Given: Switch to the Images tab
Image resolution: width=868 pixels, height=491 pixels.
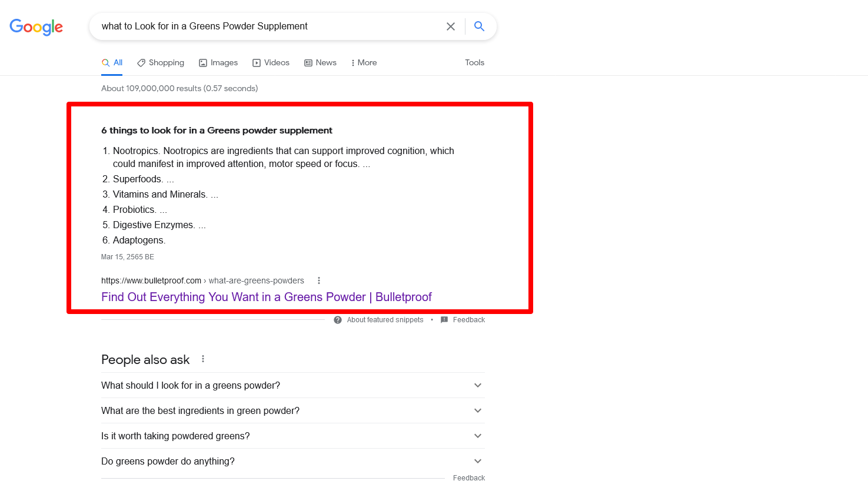Looking at the screenshot, I should click(218, 63).
